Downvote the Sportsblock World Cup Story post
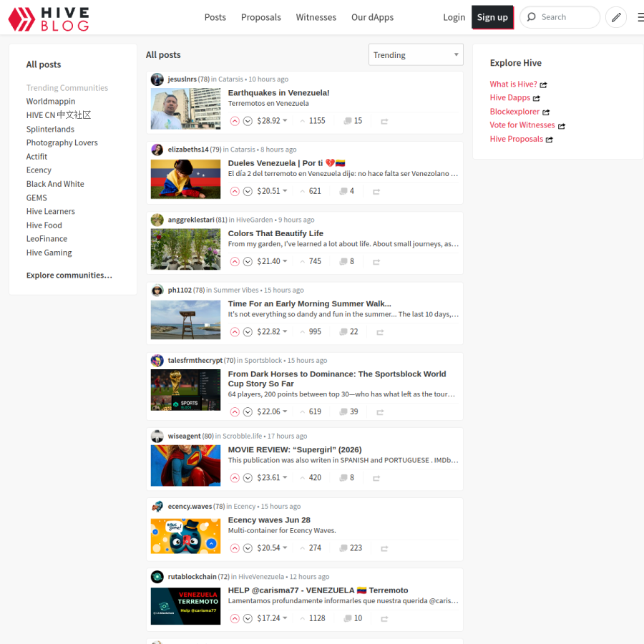The image size is (644, 644). (248, 412)
